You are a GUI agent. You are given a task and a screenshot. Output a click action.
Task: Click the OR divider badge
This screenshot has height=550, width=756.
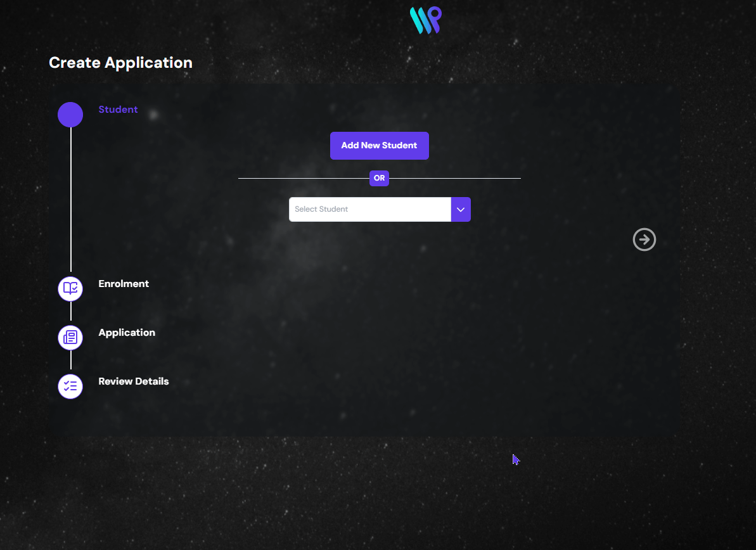point(379,178)
